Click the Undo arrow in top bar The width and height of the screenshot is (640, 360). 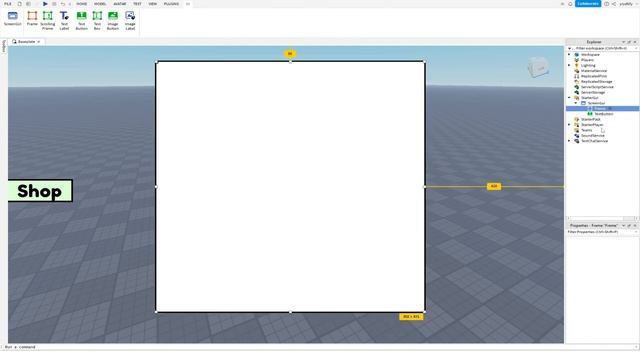[x=63, y=4]
